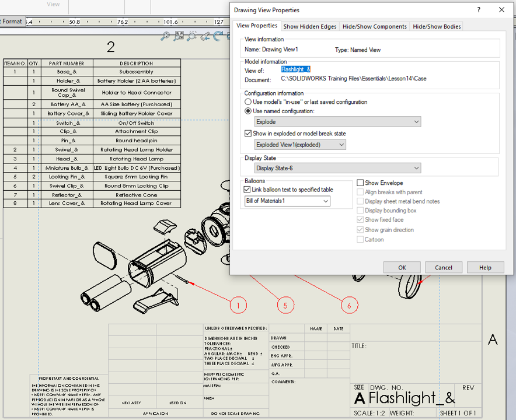Toggle Show in exploded or model break state
Image resolution: width=516 pixels, height=420 pixels.
[x=248, y=134]
